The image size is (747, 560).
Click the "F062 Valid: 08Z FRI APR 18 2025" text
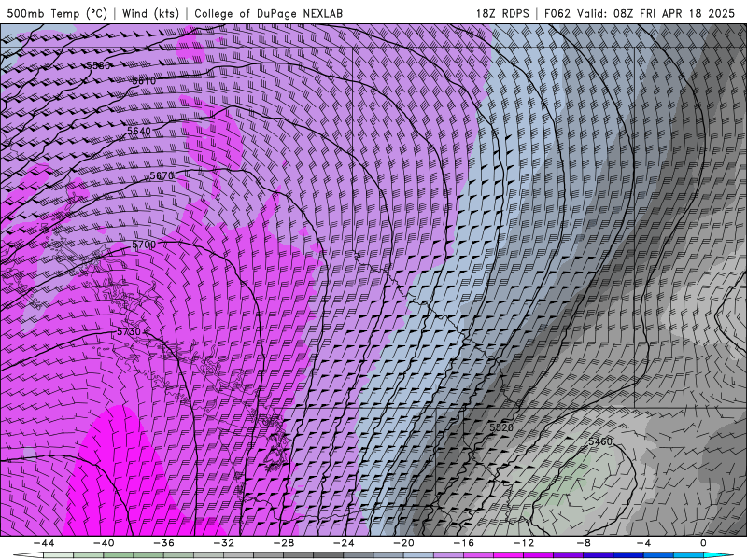(640, 14)
